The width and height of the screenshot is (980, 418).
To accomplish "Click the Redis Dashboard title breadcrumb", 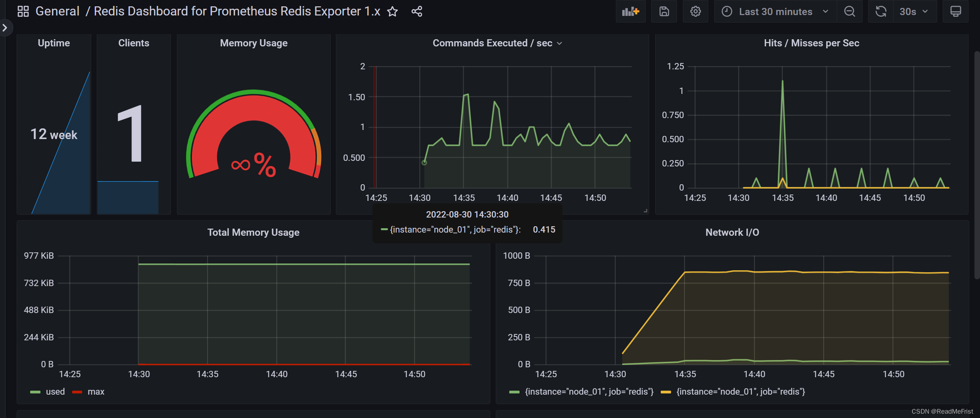I will (x=237, y=11).
